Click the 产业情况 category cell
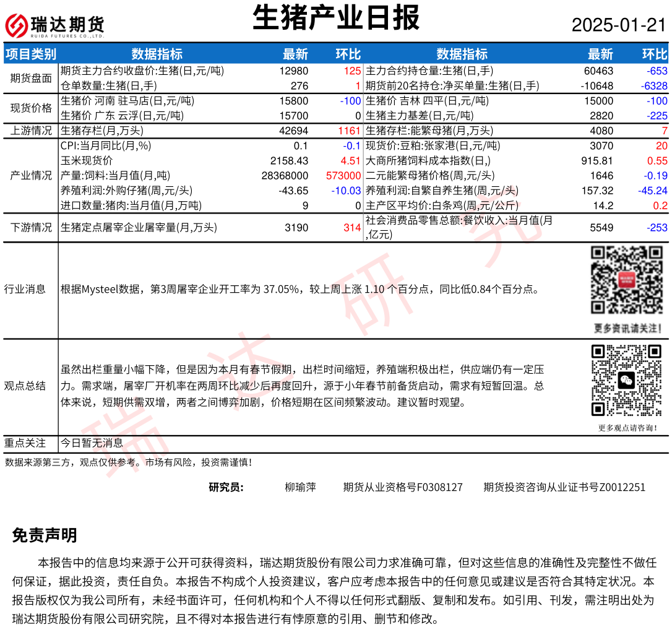 31,175
